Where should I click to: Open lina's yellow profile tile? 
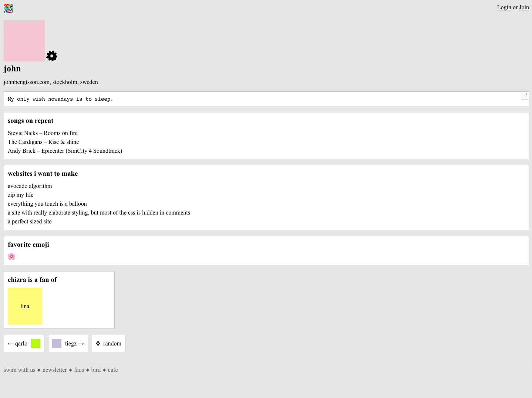[25, 306]
